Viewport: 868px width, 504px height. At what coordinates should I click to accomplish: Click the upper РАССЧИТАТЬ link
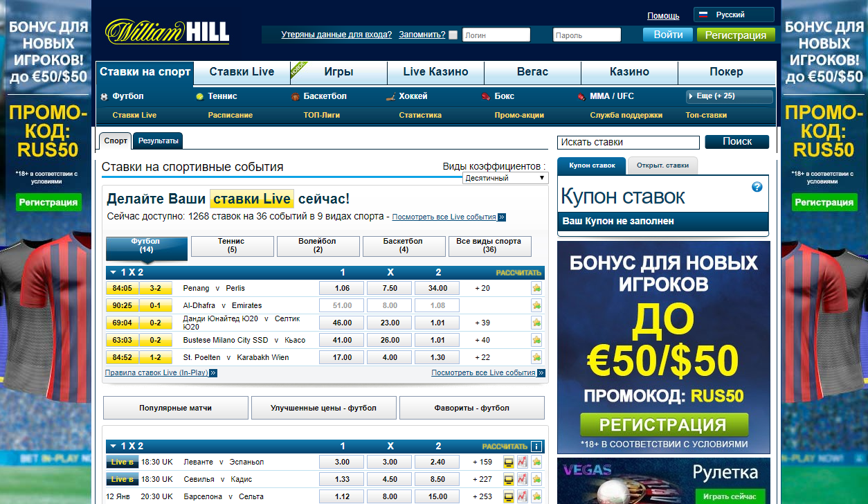click(518, 273)
